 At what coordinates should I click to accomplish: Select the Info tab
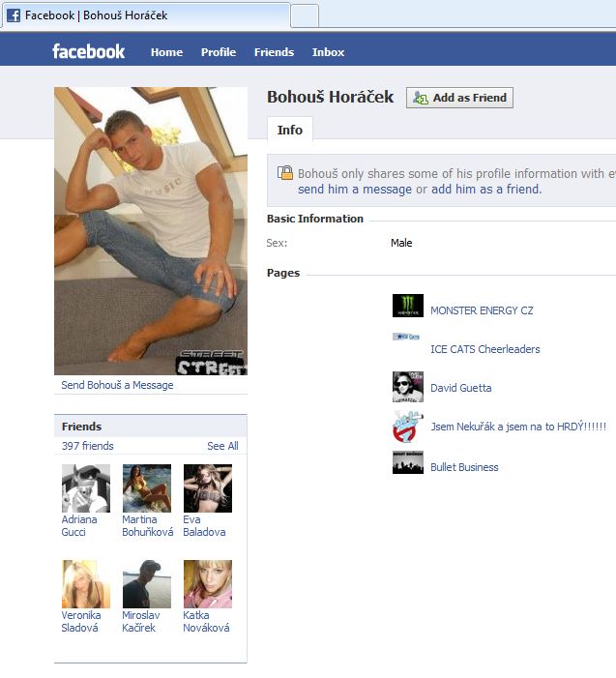point(290,130)
